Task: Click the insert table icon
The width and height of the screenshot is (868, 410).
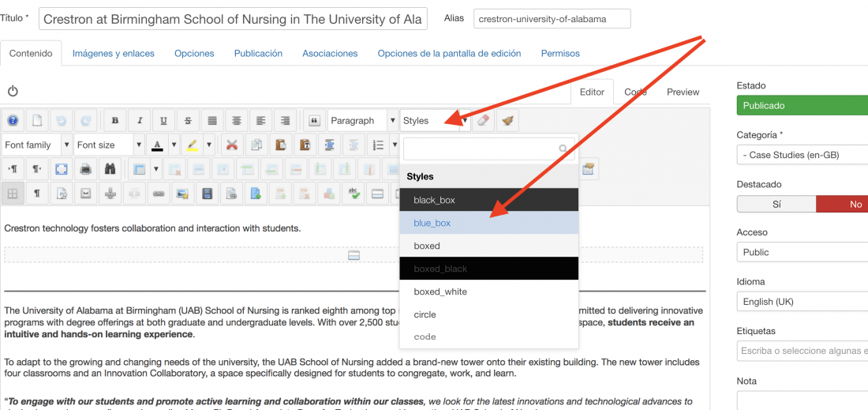Action: (139, 168)
